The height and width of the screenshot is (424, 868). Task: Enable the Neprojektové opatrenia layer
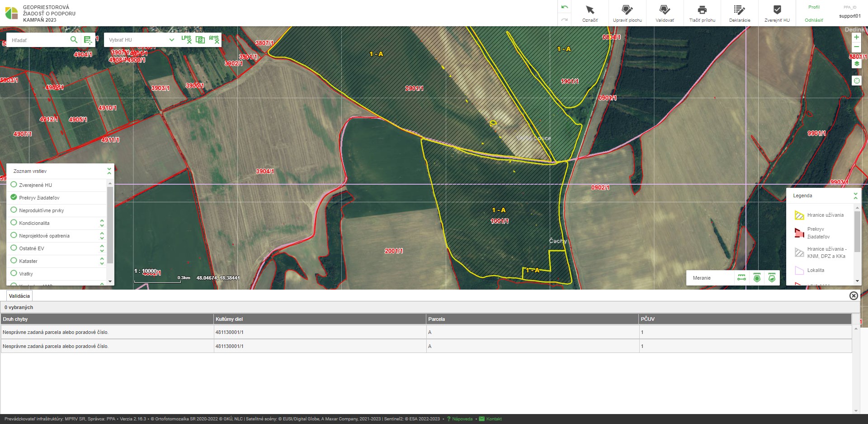[x=14, y=235]
